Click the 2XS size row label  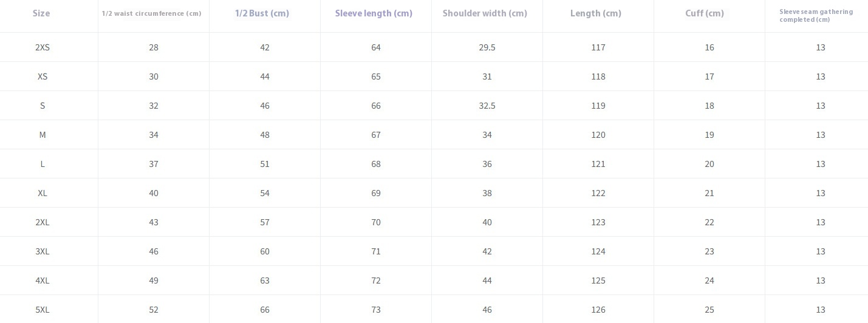click(43, 47)
